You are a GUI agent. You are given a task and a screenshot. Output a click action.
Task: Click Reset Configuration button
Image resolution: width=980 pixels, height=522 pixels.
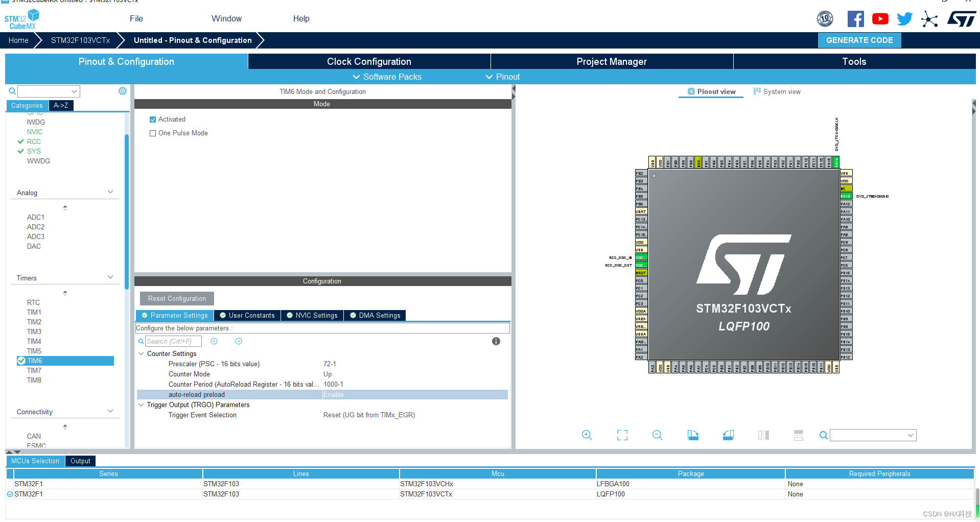177,299
